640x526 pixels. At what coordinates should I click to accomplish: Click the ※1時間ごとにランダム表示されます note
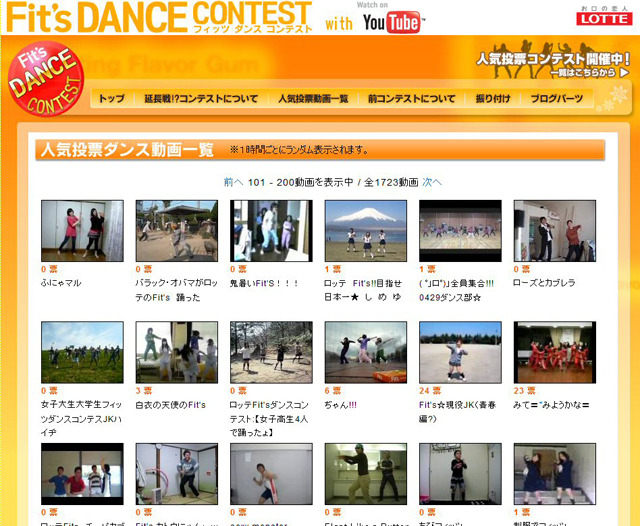(299, 150)
